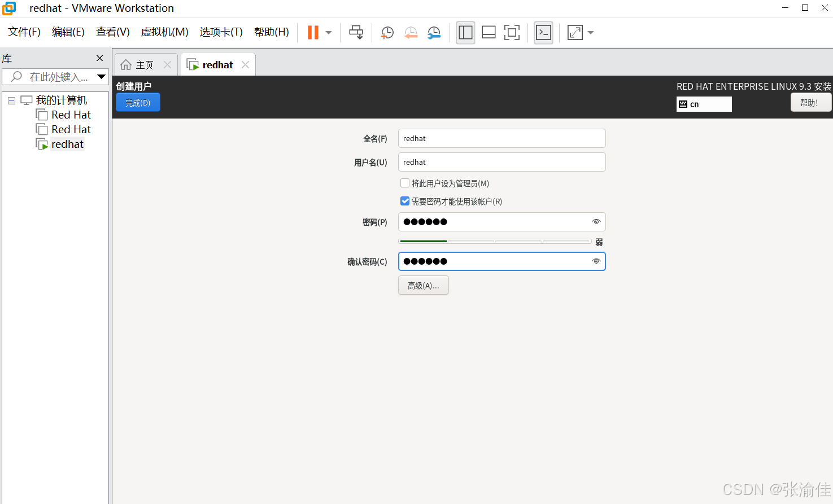Pause the virtual machine
The height and width of the screenshot is (504, 833).
click(x=313, y=33)
